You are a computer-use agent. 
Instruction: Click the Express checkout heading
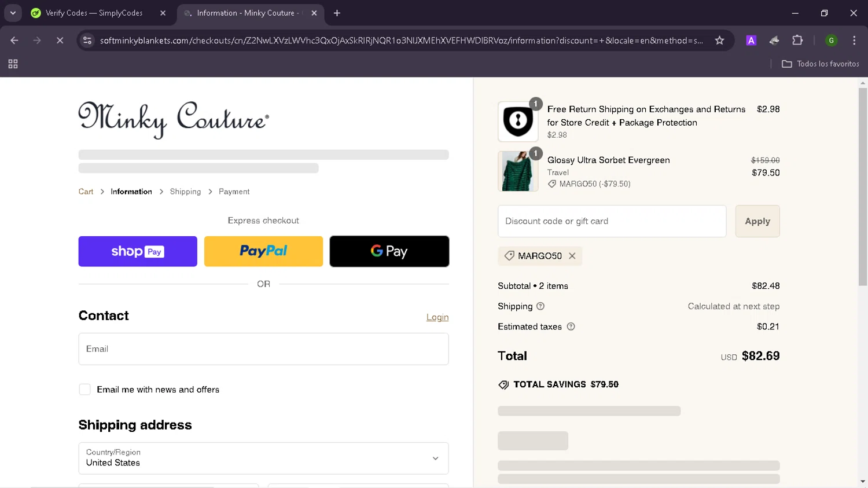263,221
